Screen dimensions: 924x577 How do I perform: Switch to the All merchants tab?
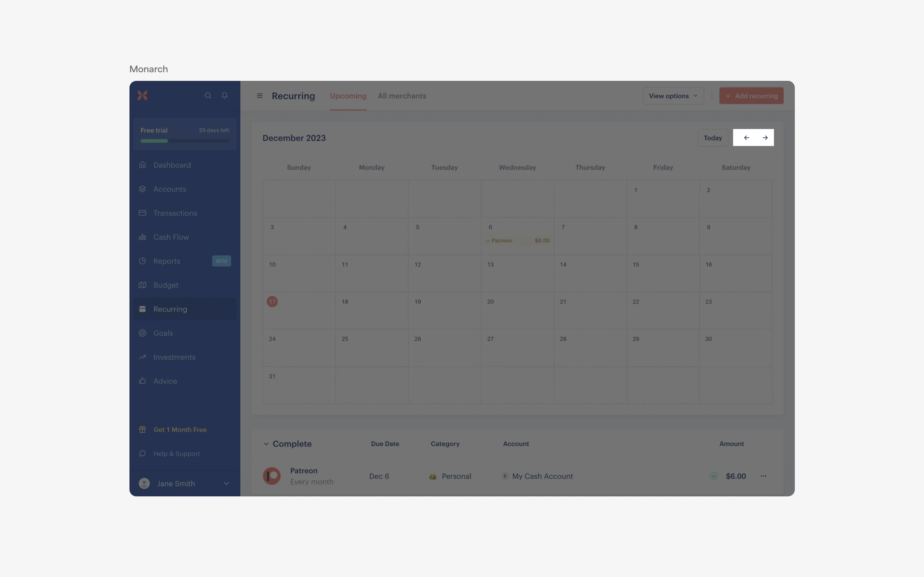coord(402,96)
